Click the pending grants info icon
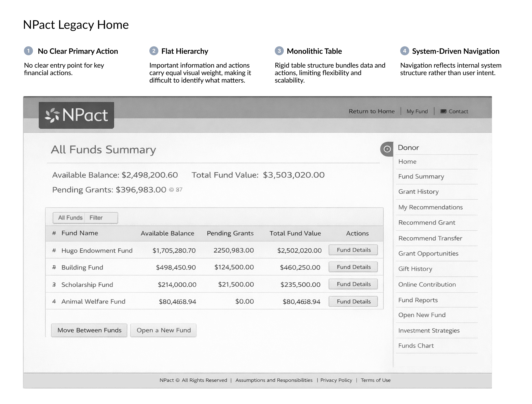Viewport: 532px width, 404px height. (x=171, y=190)
